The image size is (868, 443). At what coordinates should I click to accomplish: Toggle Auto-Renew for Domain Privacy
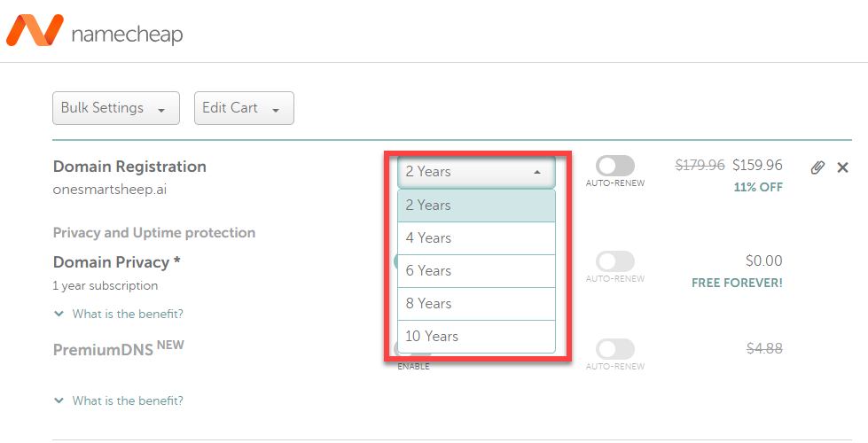(x=615, y=261)
